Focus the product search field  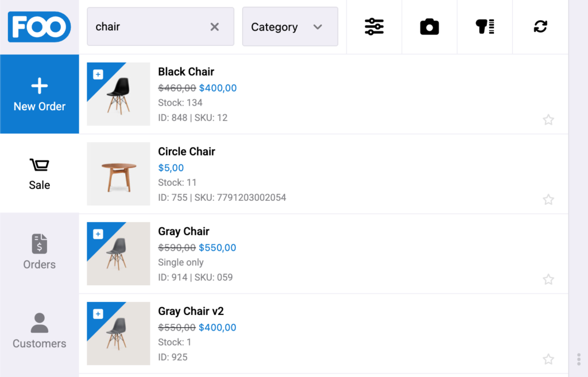pyautogui.click(x=148, y=26)
